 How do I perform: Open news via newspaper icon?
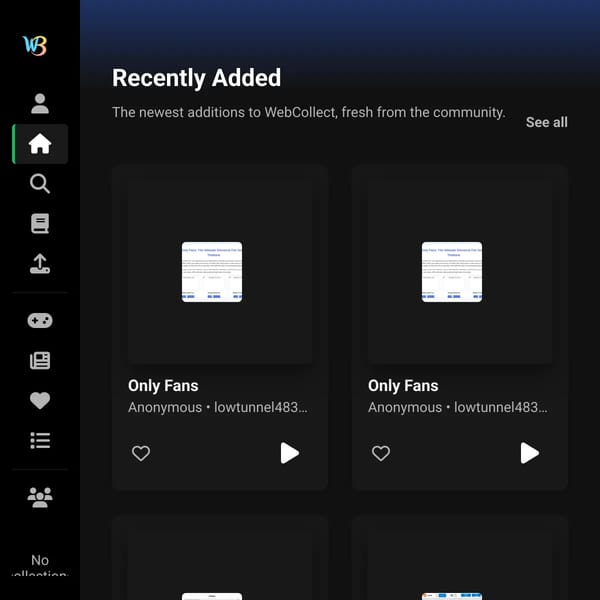40,360
